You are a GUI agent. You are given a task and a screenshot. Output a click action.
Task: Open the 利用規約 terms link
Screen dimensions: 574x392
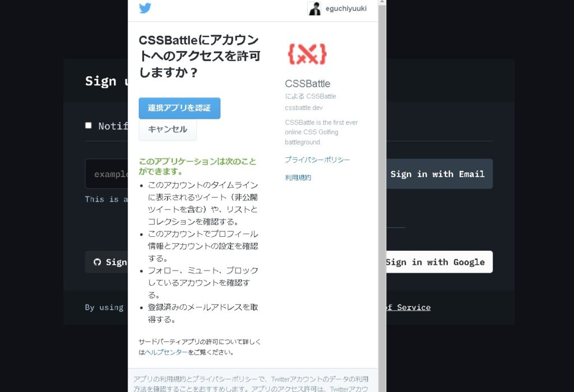pos(298,178)
